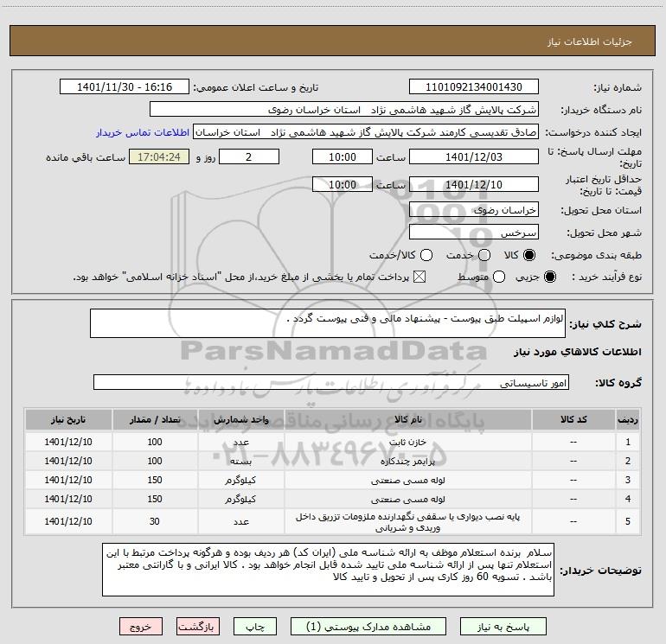Click the response deadline hour field 10:00

click(x=343, y=156)
